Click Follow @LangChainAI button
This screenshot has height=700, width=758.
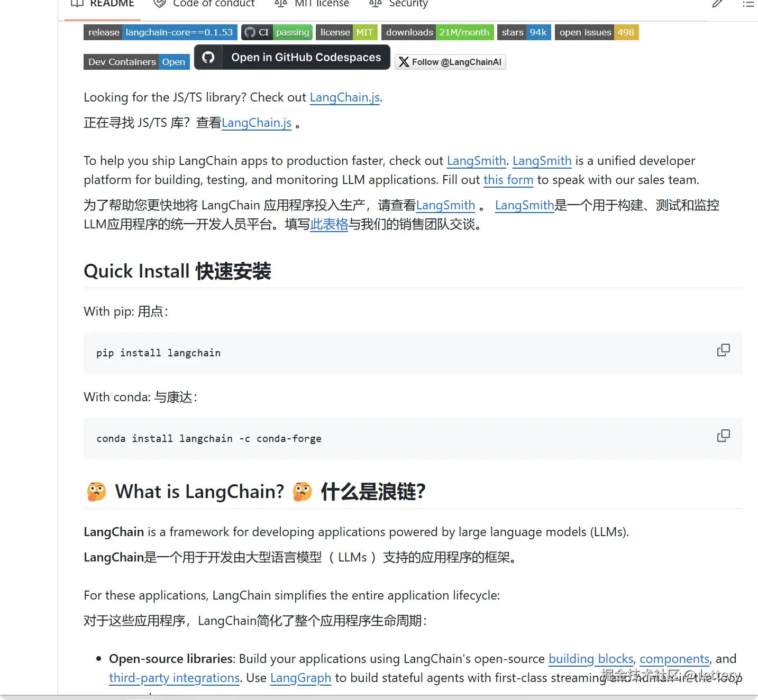[x=450, y=62]
